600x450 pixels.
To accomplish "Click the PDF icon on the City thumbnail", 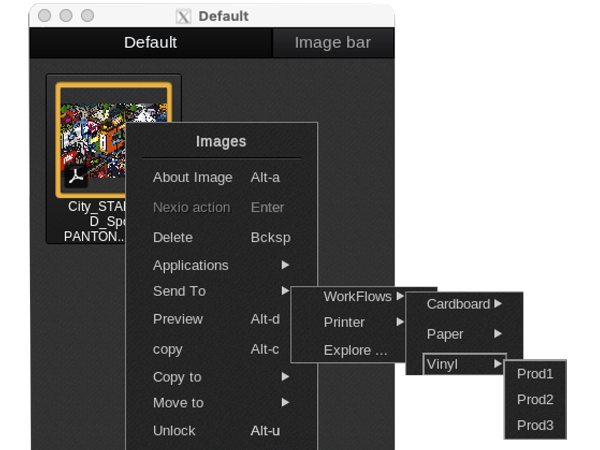I will (x=76, y=177).
